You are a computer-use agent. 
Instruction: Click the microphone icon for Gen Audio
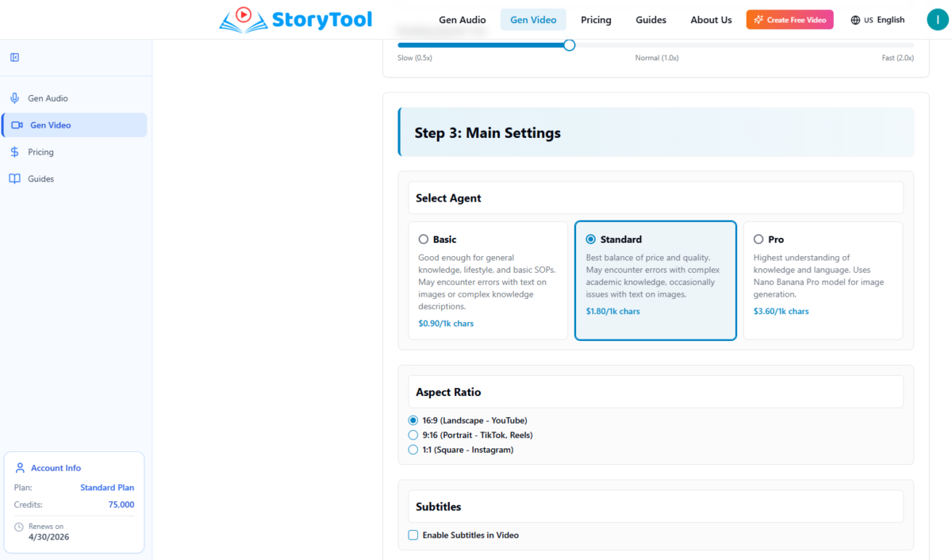(x=14, y=98)
